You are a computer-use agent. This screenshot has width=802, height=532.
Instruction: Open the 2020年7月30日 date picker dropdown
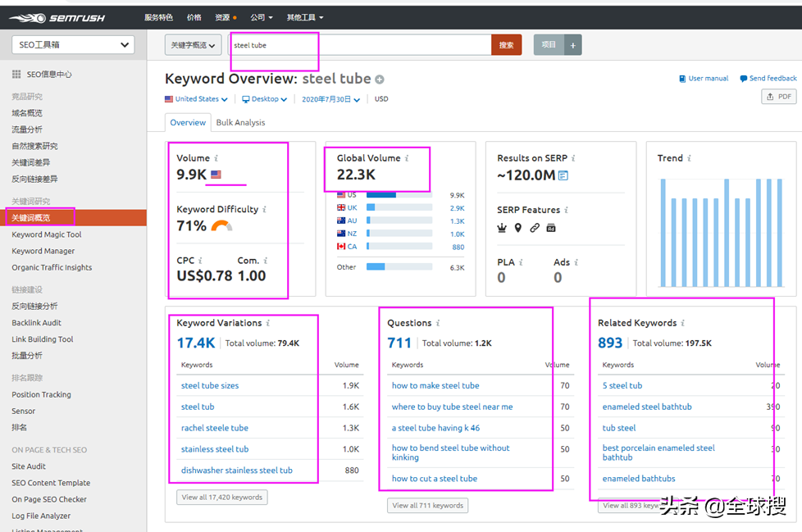coord(330,99)
